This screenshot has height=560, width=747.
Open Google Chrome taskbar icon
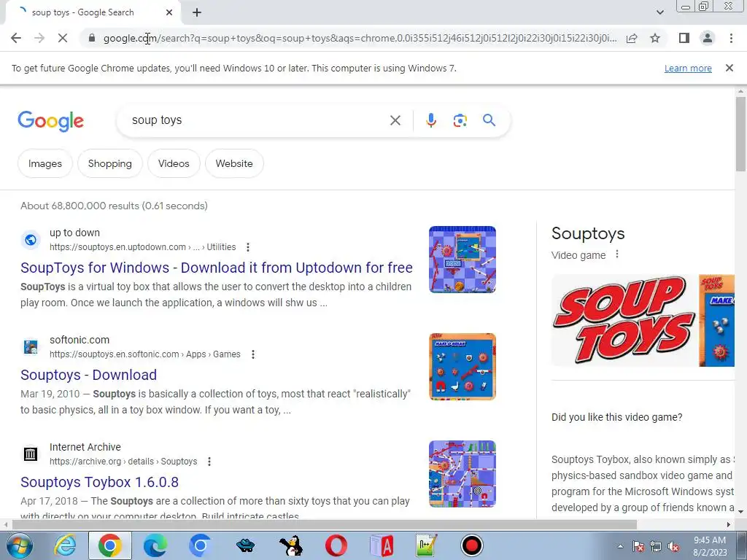109,545
